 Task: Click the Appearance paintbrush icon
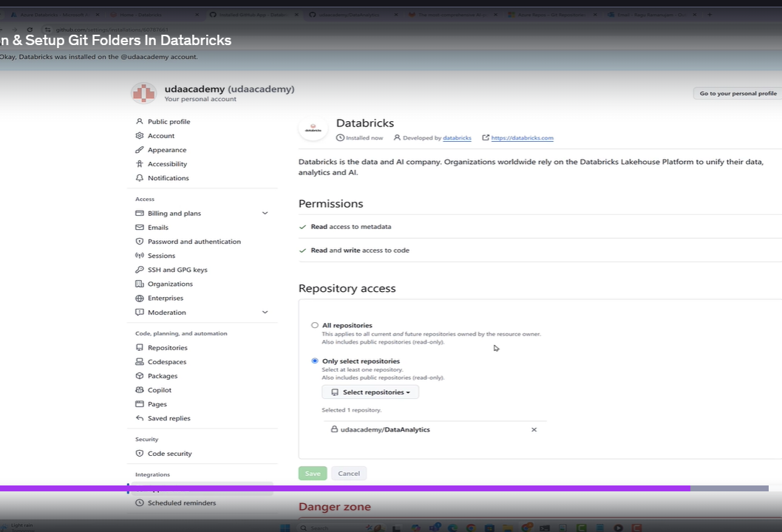[x=140, y=149]
